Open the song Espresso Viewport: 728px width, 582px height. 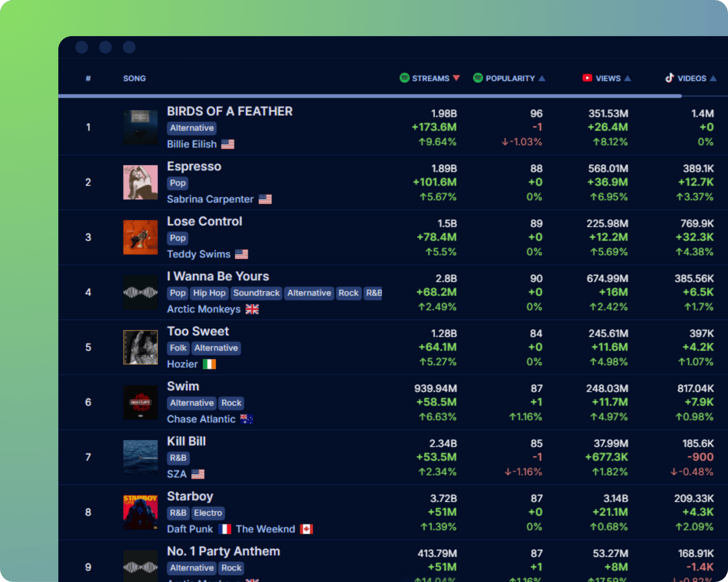click(194, 167)
